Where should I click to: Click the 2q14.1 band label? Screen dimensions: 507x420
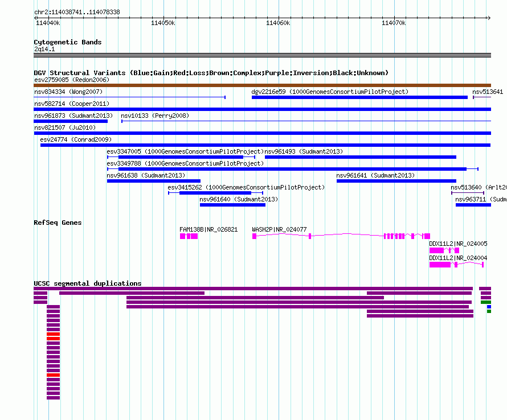pos(44,49)
